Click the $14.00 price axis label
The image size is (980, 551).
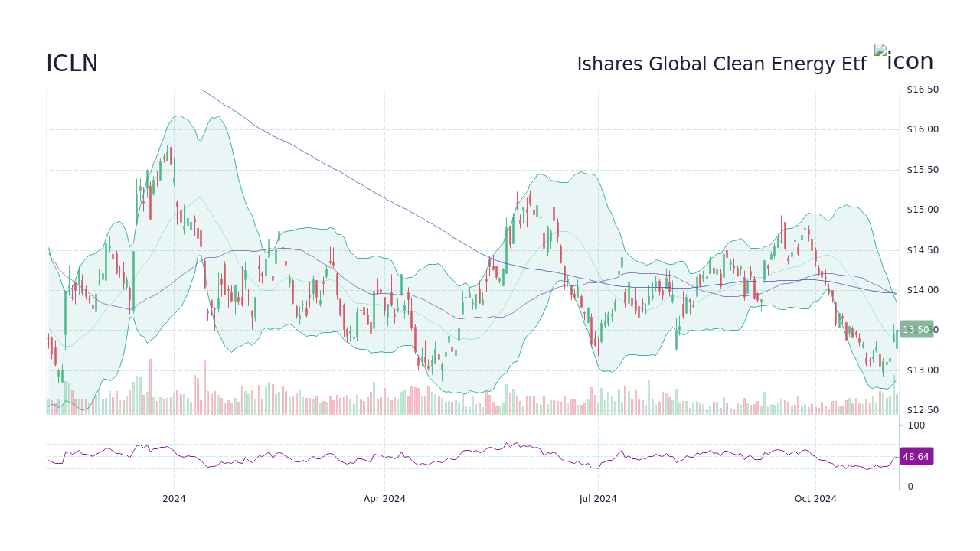pos(923,290)
